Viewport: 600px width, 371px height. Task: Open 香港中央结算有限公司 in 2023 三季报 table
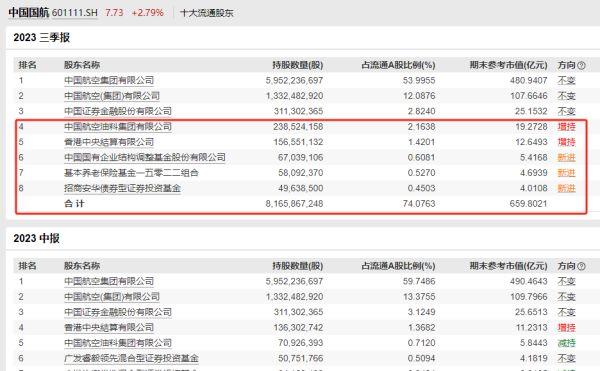(x=109, y=142)
